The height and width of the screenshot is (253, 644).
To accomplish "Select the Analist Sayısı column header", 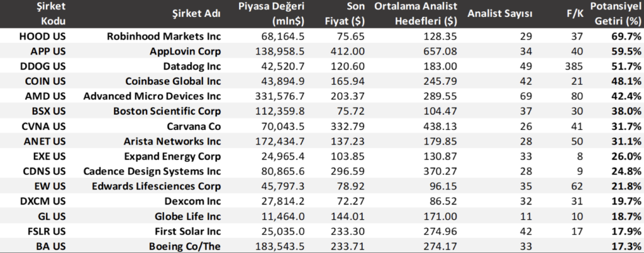I will coord(500,14).
